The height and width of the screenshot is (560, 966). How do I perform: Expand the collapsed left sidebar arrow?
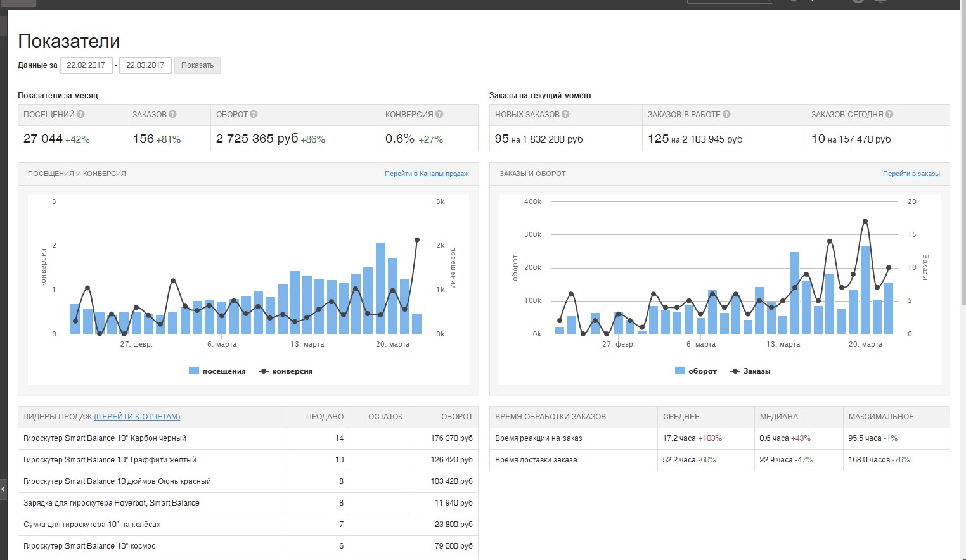tap(3, 489)
